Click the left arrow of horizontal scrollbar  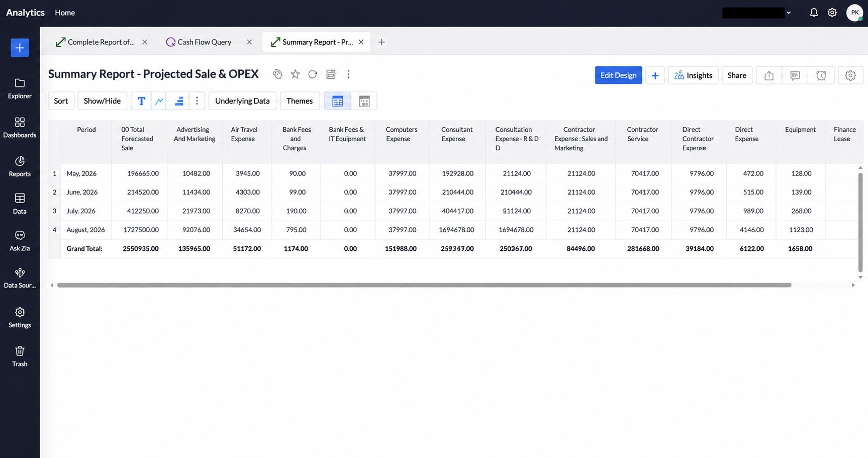click(x=52, y=285)
